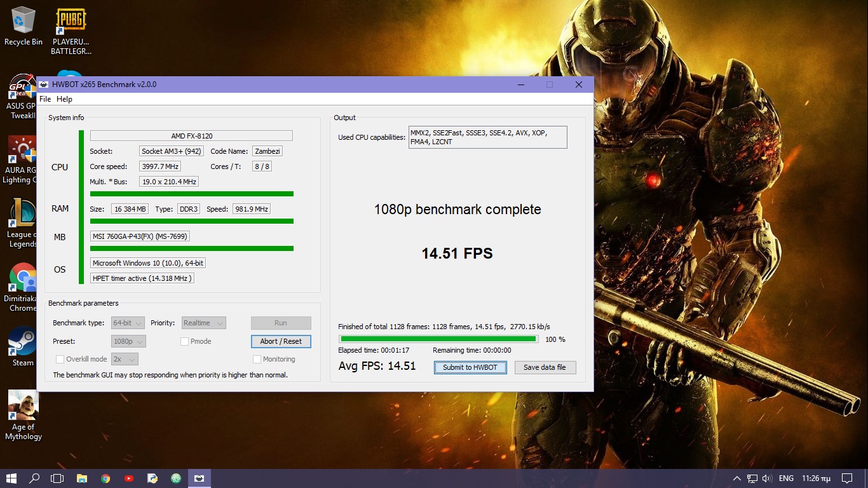Open taskbar search magnifier
The width and height of the screenshot is (868, 488).
(34, 478)
